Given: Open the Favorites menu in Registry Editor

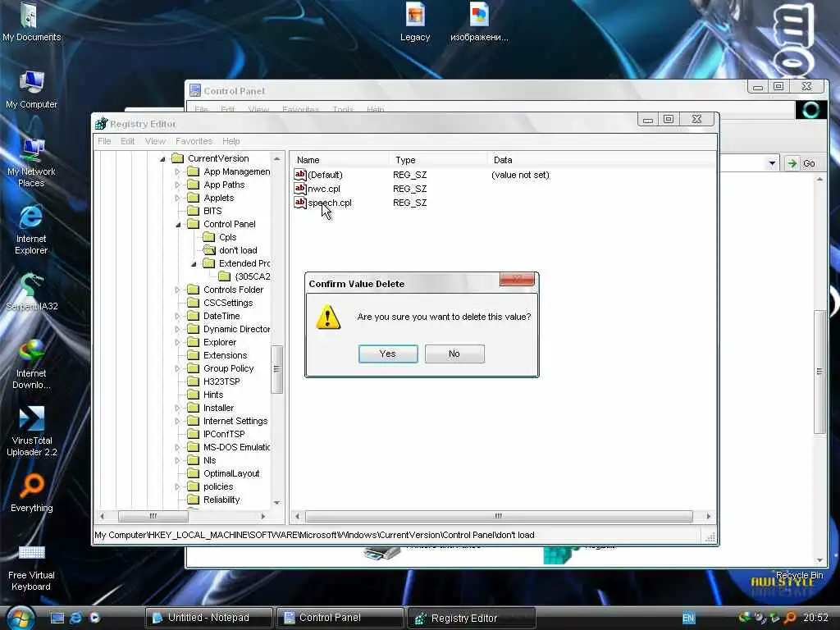Looking at the screenshot, I should [x=194, y=141].
